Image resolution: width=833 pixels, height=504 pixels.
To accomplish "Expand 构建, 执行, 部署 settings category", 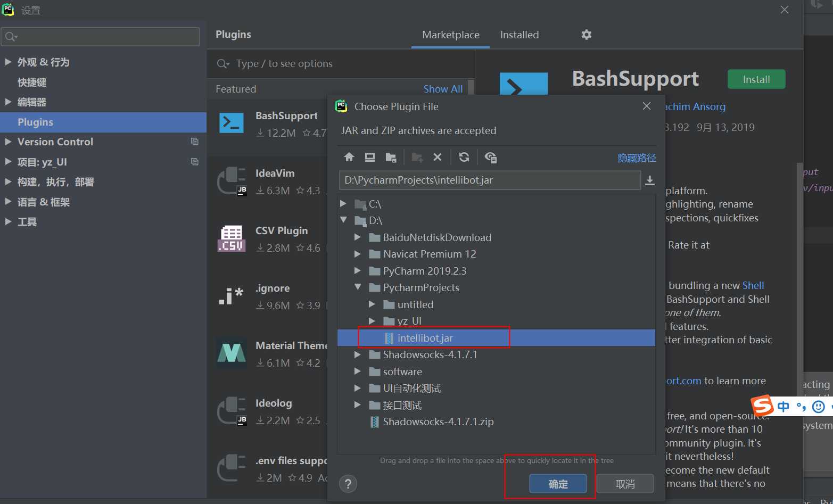I will pos(8,181).
